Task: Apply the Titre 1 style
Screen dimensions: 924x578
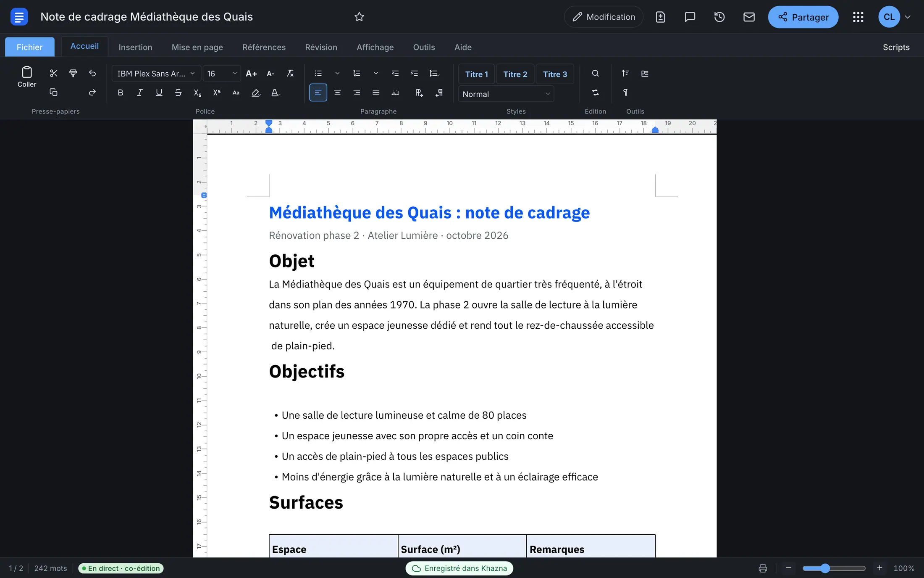Action: click(x=476, y=74)
